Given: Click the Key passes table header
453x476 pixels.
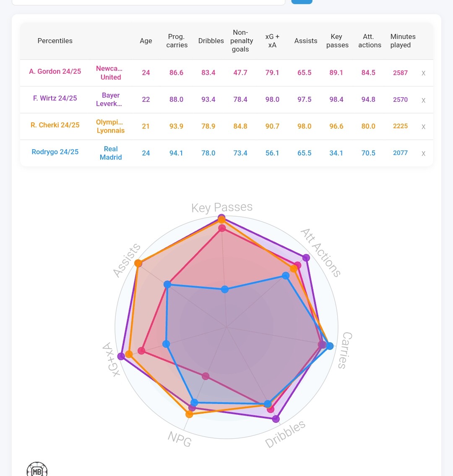Looking at the screenshot, I should (337, 41).
